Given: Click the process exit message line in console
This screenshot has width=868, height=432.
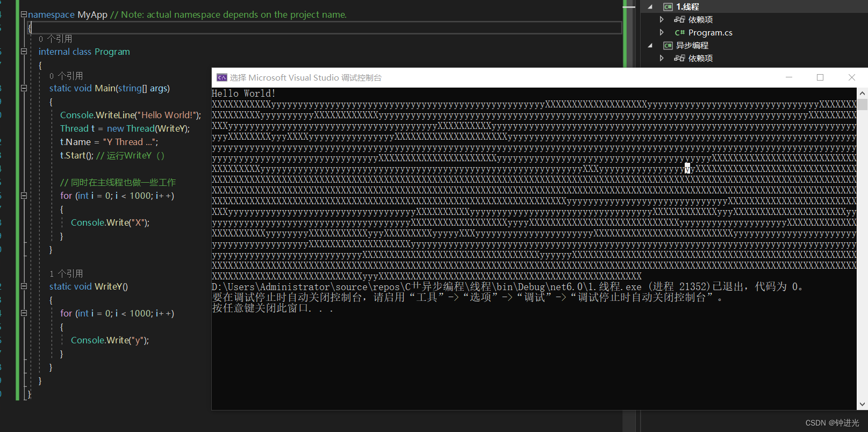Looking at the screenshot, I should tap(507, 287).
